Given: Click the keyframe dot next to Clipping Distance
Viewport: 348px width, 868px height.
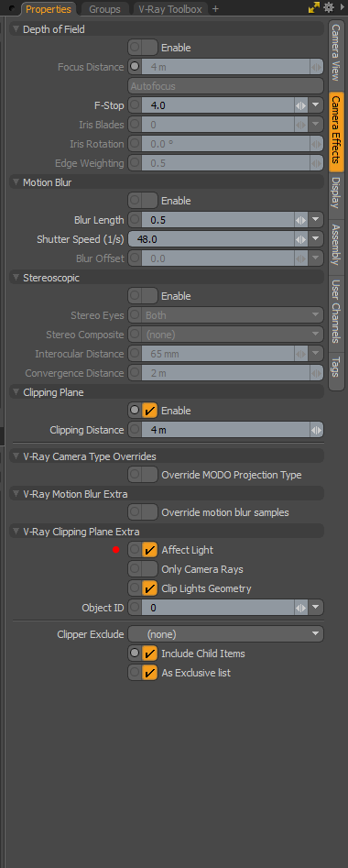Looking at the screenshot, I should [x=135, y=430].
